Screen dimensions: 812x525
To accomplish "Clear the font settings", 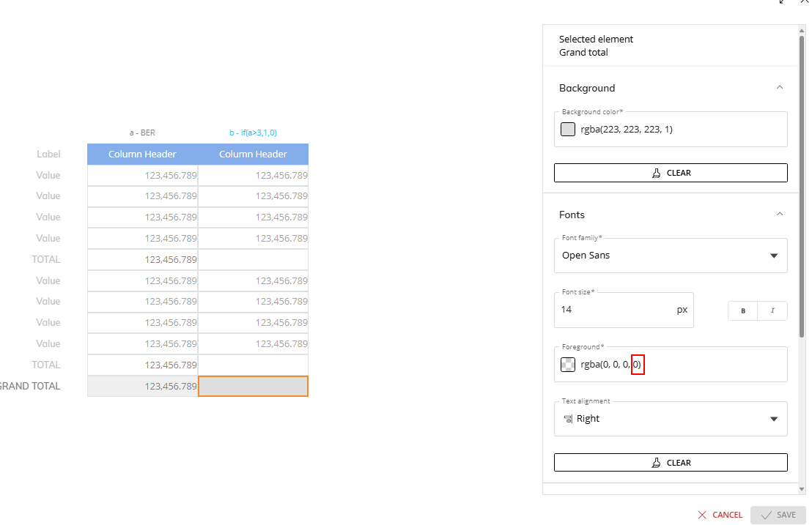I will (x=671, y=463).
